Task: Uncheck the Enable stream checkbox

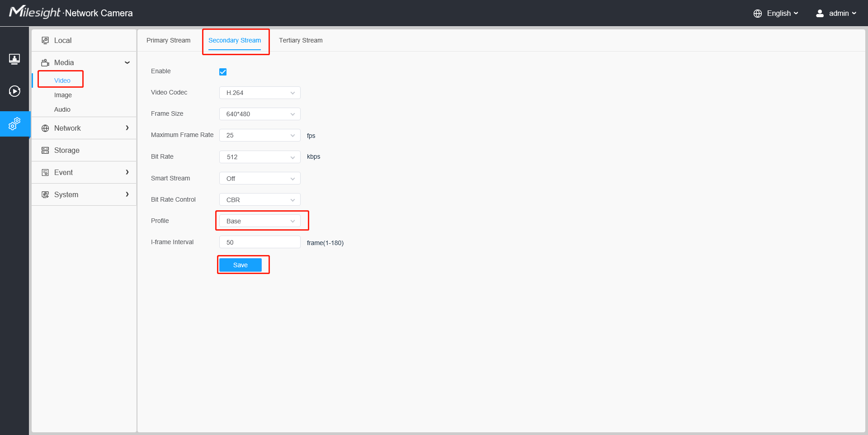Action: pos(223,72)
